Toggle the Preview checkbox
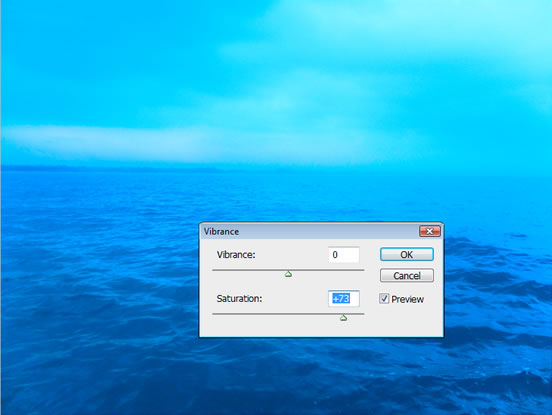This screenshot has width=552, height=415. tap(384, 298)
